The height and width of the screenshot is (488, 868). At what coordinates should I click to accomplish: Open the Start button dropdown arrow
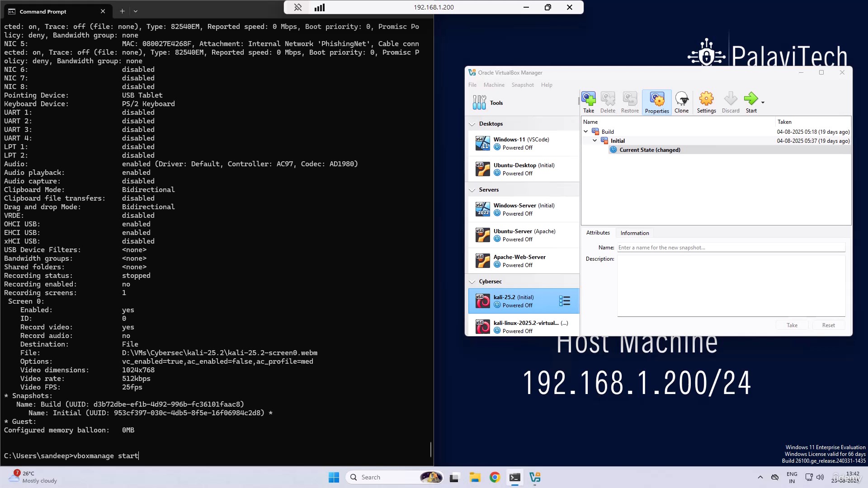click(763, 103)
